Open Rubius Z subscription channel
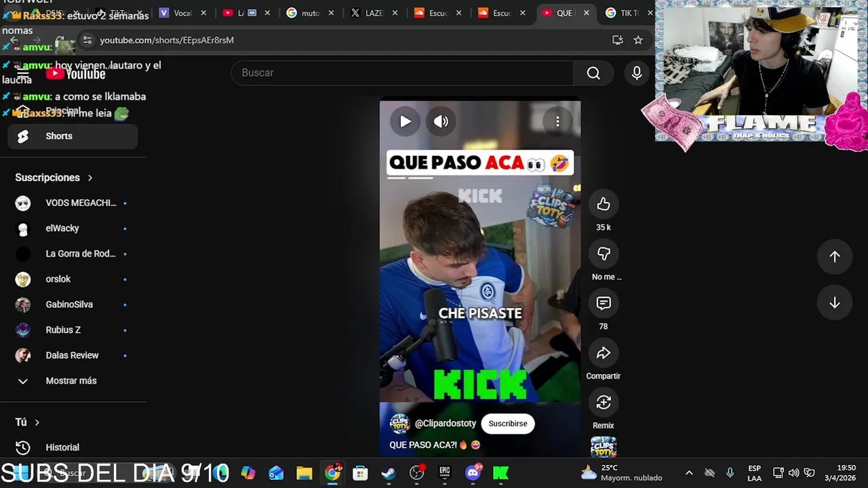Viewport: 868px width, 488px height. pyautogui.click(x=73, y=330)
